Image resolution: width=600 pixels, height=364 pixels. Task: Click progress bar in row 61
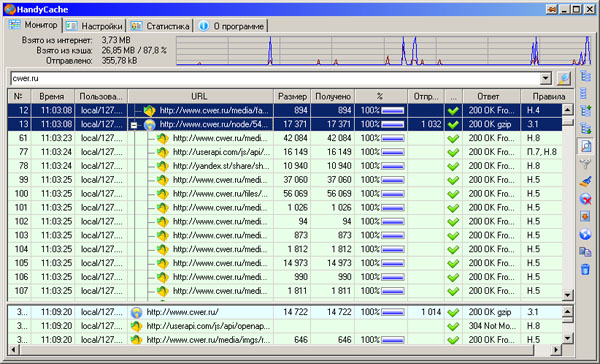(392, 138)
